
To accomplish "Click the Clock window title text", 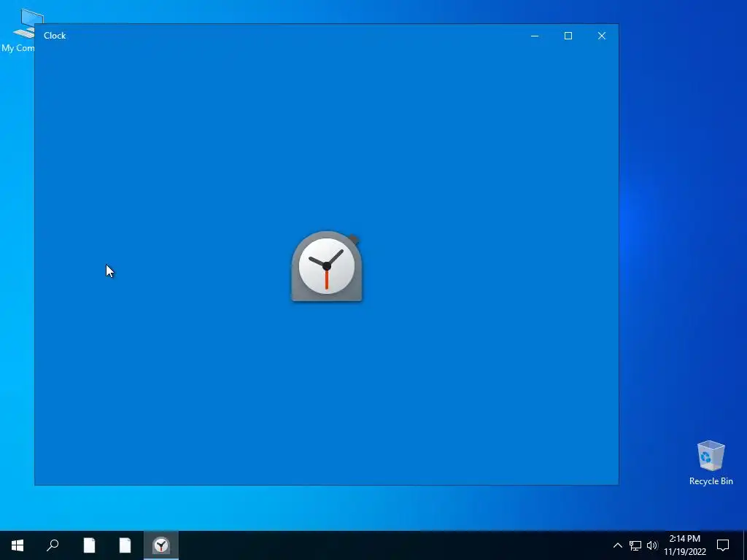I will (x=55, y=36).
